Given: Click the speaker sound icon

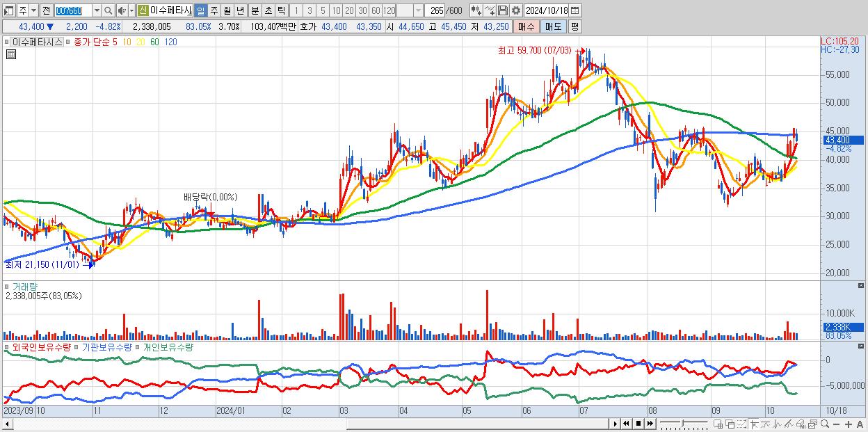Looking at the screenshot, I should [122, 11].
